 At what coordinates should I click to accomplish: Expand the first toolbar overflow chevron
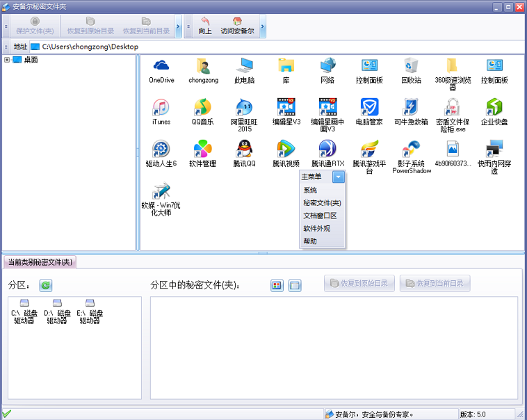coord(179,26)
